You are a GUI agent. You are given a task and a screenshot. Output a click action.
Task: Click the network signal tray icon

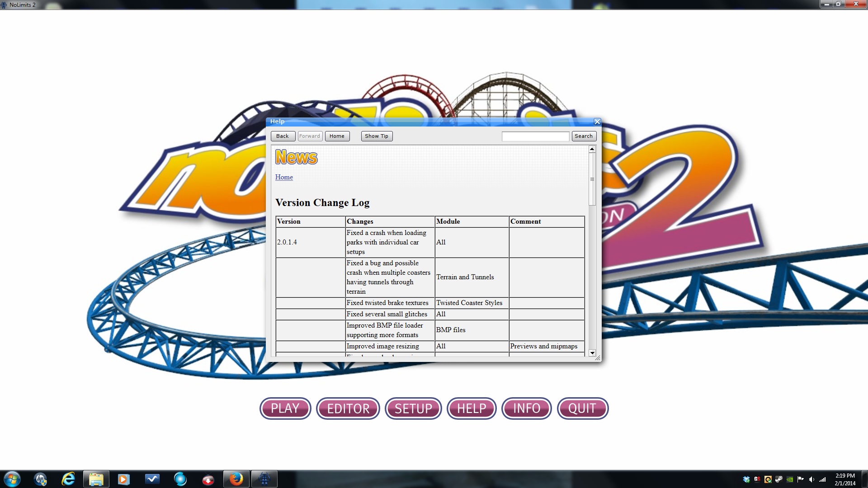click(822, 479)
